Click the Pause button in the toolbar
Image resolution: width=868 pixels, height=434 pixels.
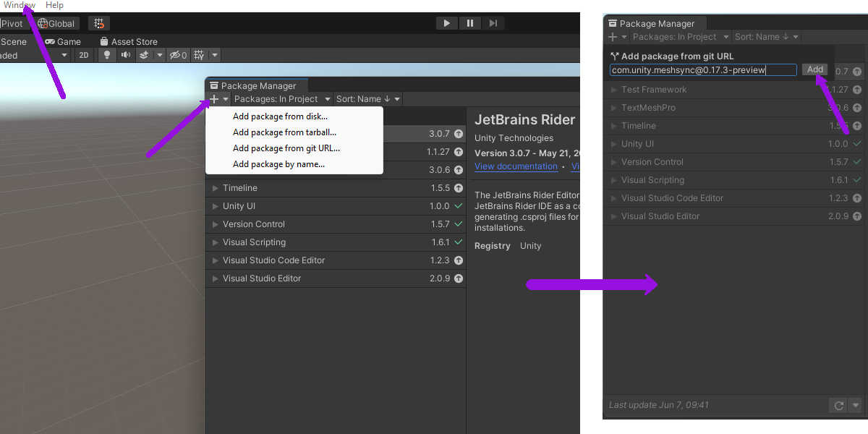pos(470,23)
